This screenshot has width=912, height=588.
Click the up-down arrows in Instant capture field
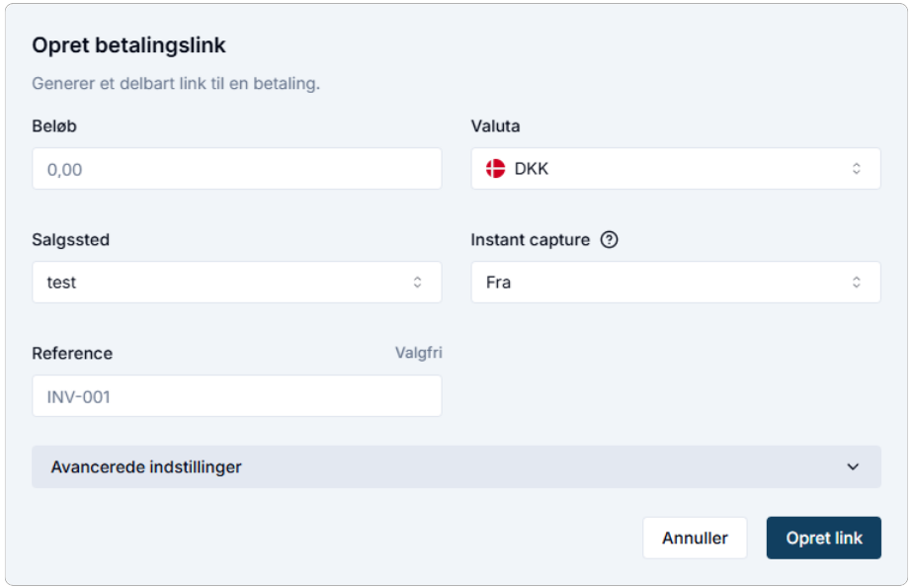tap(857, 283)
